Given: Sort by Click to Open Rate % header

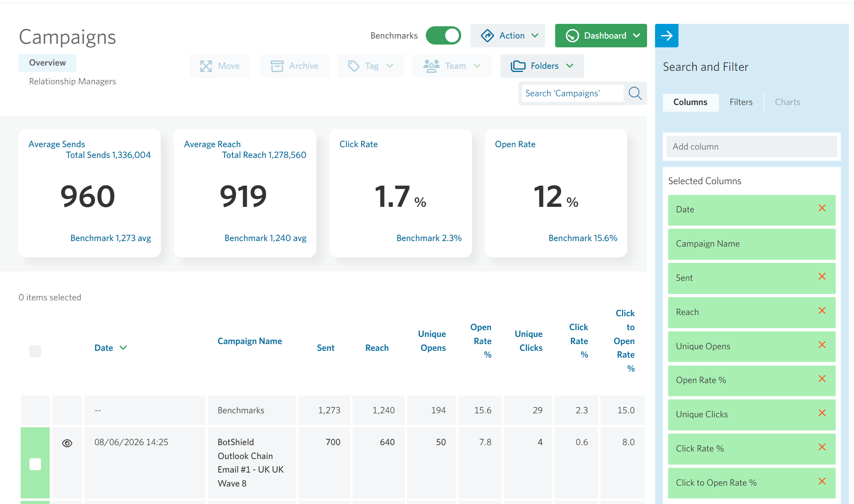Looking at the screenshot, I should [x=624, y=341].
